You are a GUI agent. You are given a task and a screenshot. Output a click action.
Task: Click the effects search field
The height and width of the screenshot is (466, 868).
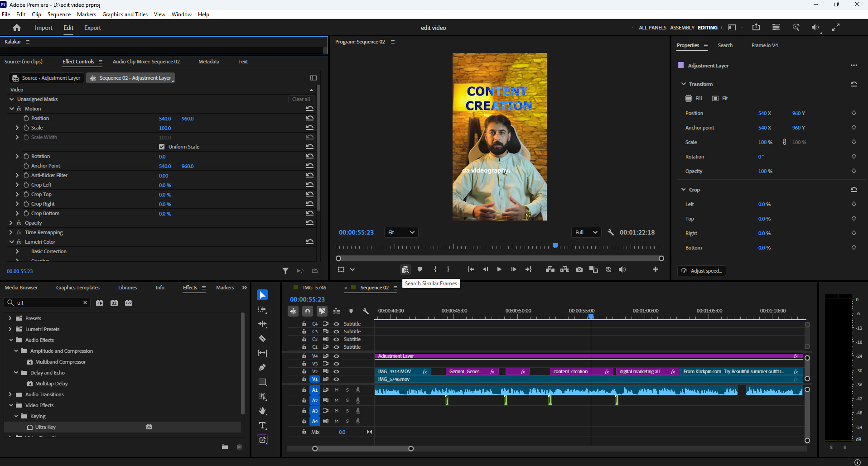48,303
